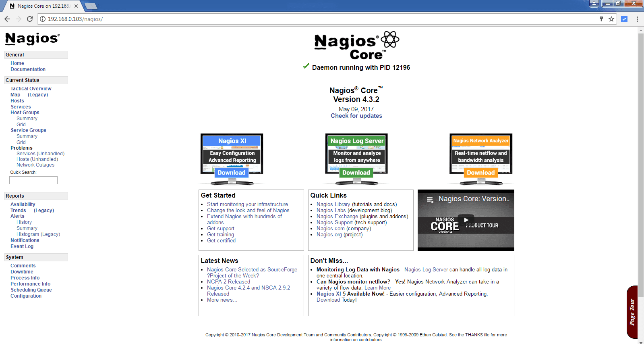Open Notifications report

25,240
